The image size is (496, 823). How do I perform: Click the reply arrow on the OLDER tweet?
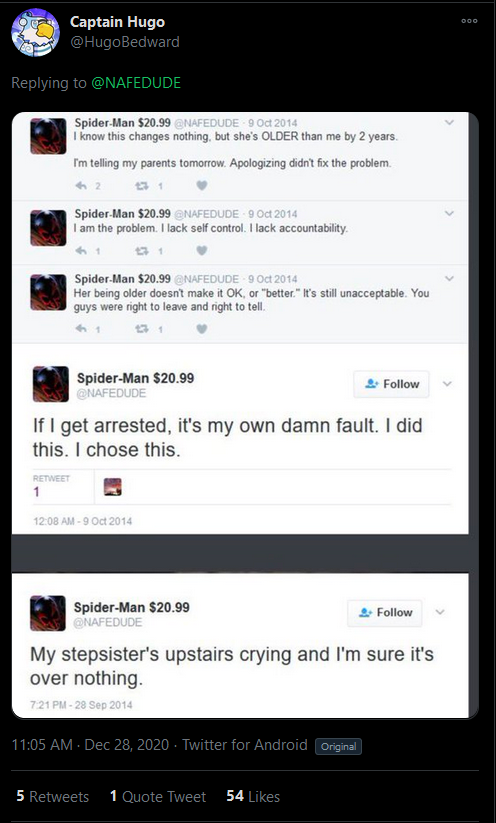[81, 186]
